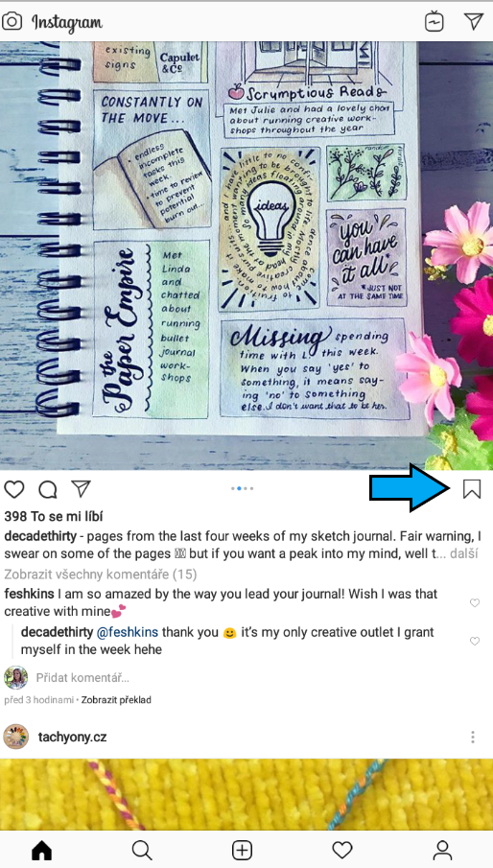Like the decadethirty post with heart icon
Screen dimensions: 493x868
(14, 489)
